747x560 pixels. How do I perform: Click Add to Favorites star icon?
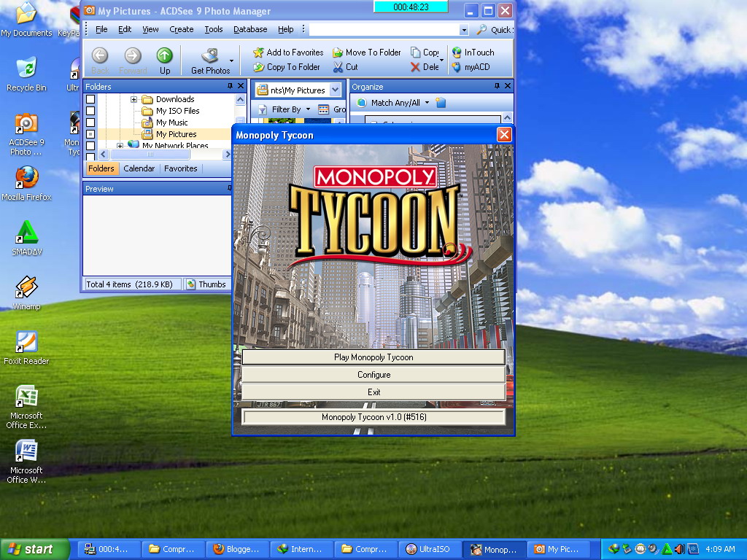pos(258,52)
